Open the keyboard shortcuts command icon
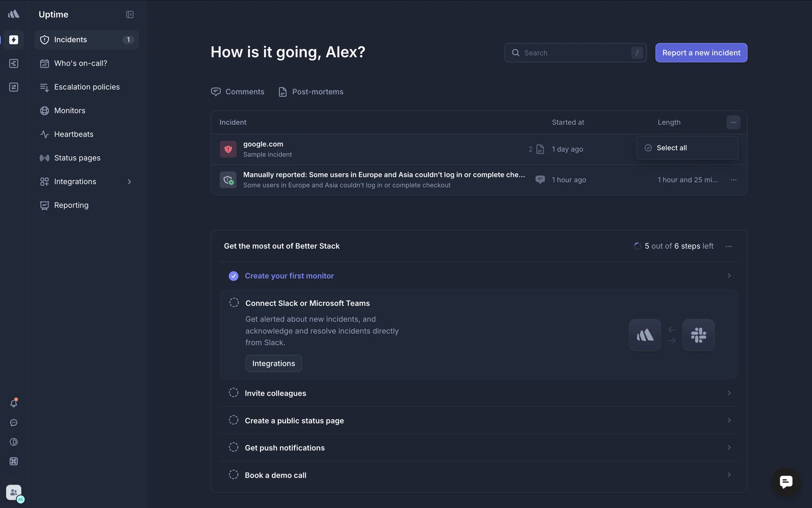 pyautogui.click(x=14, y=461)
